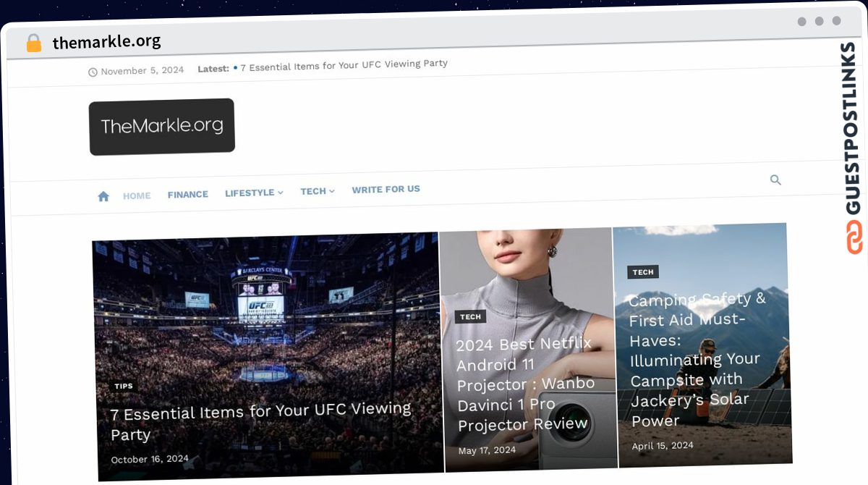Image resolution: width=868 pixels, height=485 pixels.
Task: Click TECH tag on camping article
Action: pyautogui.click(x=643, y=272)
